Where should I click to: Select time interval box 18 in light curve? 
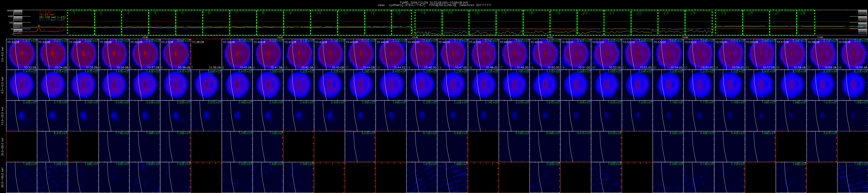536,22
